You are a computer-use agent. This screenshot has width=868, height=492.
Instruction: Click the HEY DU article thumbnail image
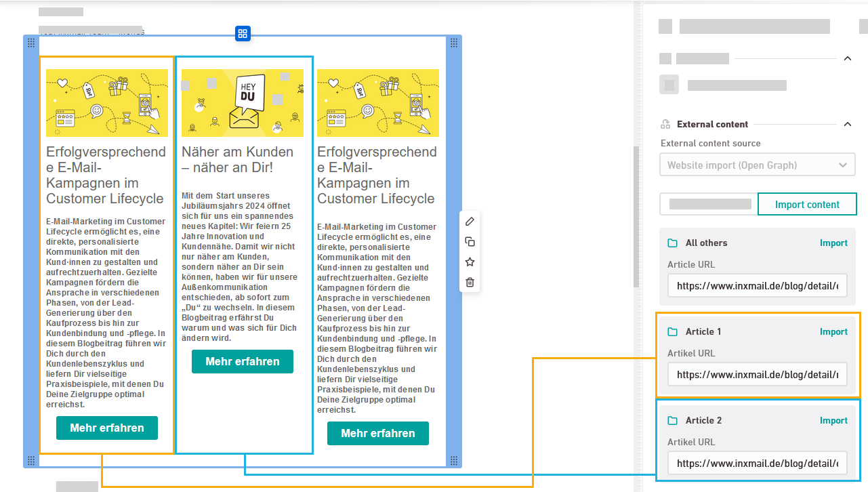(x=243, y=103)
